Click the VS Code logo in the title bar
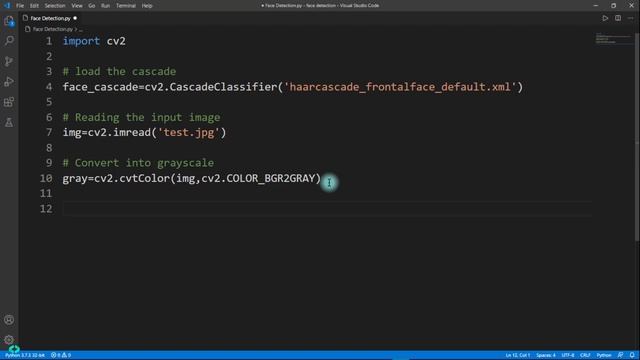The image size is (640, 360). click(7, 5)
